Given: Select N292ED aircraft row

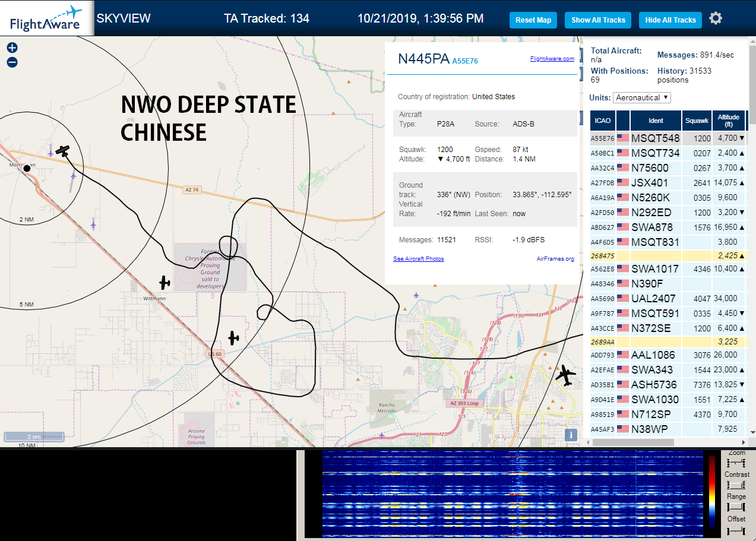Looking at the screenshot, I should 668,212.
